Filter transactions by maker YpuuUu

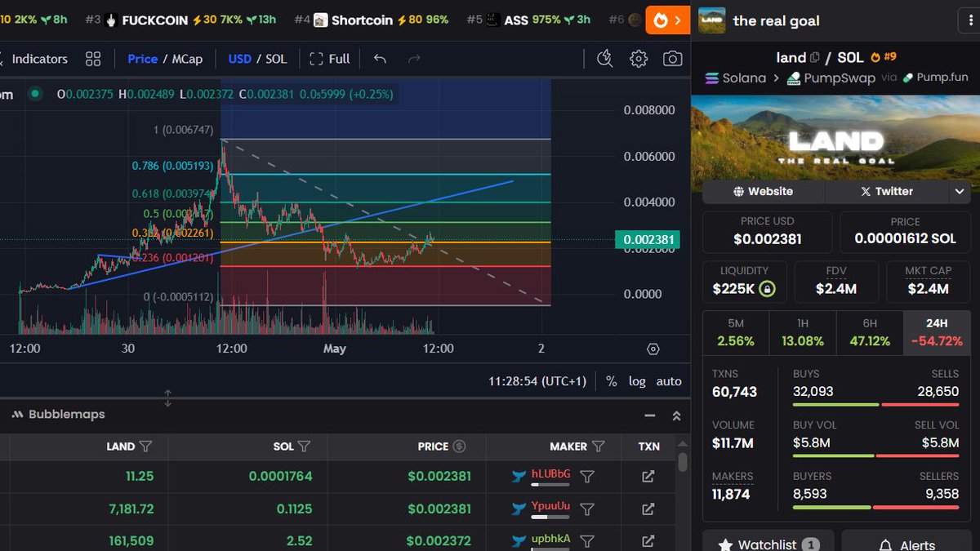586,509
